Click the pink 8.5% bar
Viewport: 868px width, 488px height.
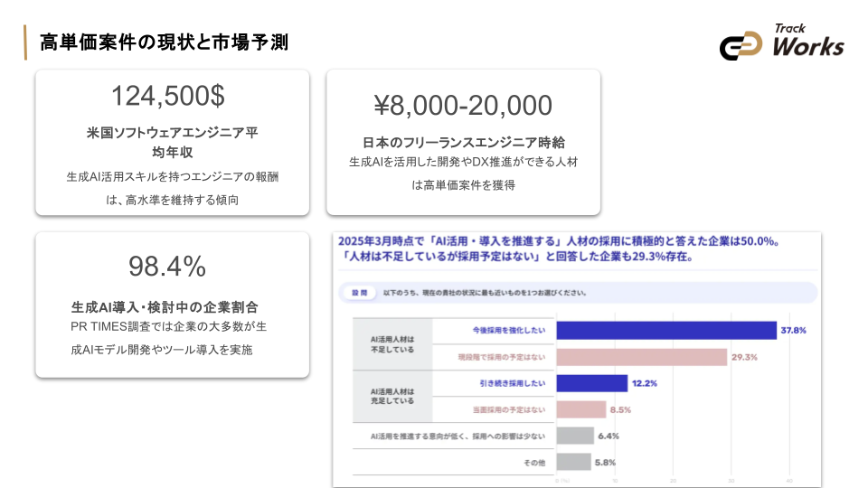click(x=581, y=409)
